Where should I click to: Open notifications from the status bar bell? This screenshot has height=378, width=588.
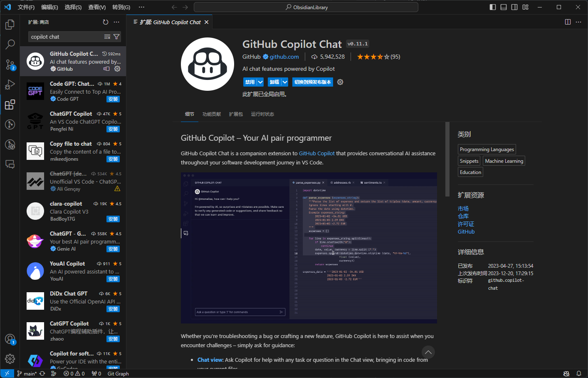click(x=579, y=373)
